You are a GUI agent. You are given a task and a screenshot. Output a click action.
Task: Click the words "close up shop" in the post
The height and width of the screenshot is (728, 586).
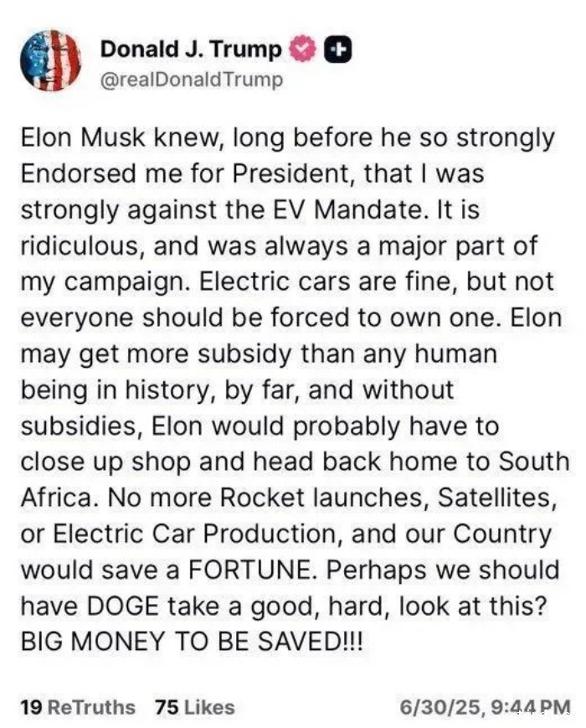[99, 462]
